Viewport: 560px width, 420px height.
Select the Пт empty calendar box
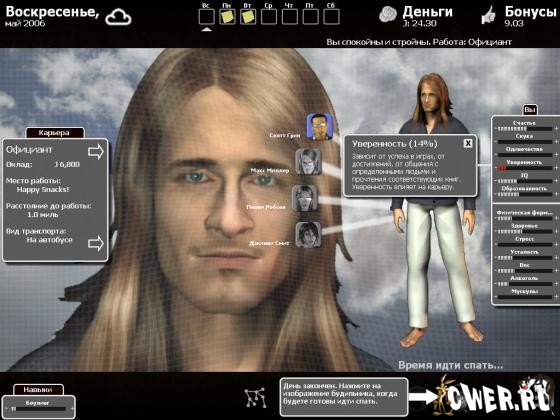[310, 17]
